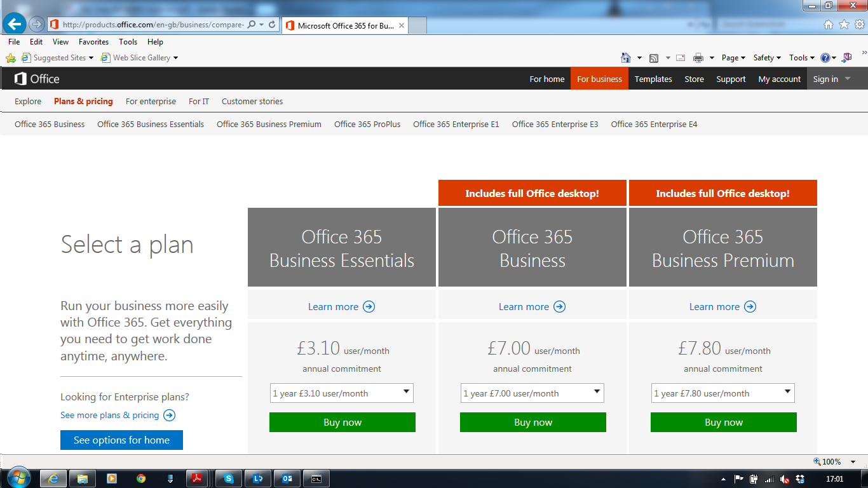Click the browser Forward arrow button
This screenshot has width=868, height=488.
click(37, 25)
